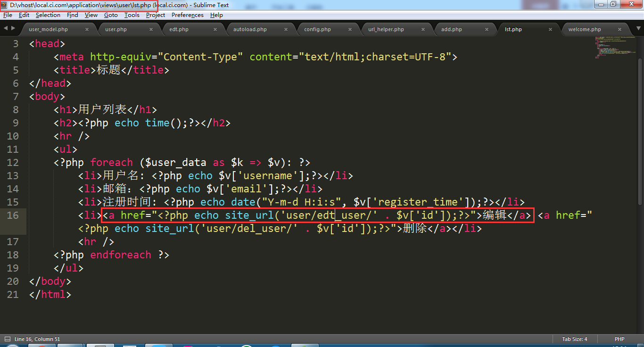
Task: Click the scroll tabs right arrow
Action: click(x=13, y=28)
